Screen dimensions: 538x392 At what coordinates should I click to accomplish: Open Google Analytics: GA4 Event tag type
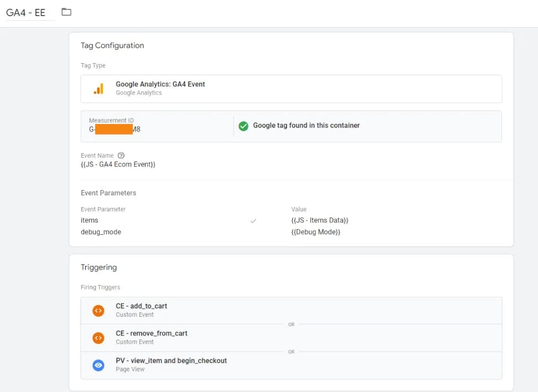click(291, 89)
